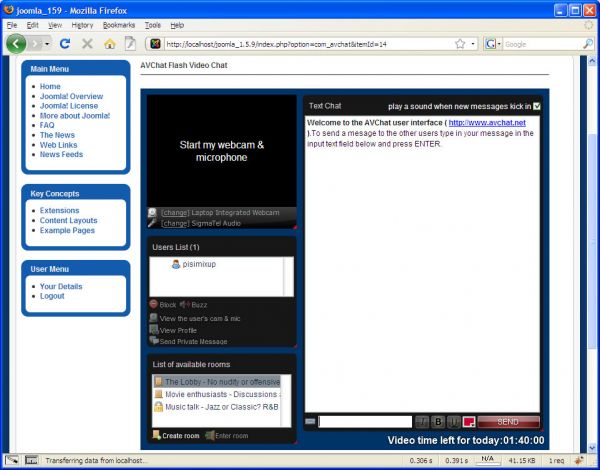Click the browser URL address field

308,44
